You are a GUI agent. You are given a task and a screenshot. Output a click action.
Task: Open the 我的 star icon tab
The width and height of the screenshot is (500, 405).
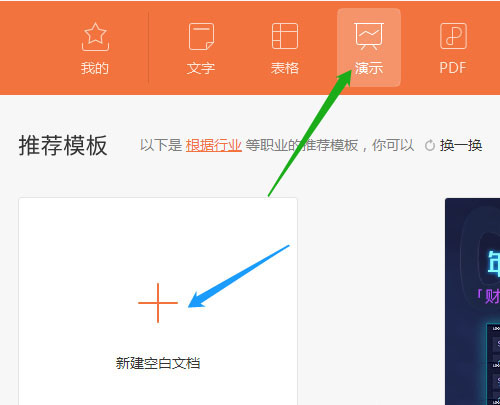click(95, 37)
